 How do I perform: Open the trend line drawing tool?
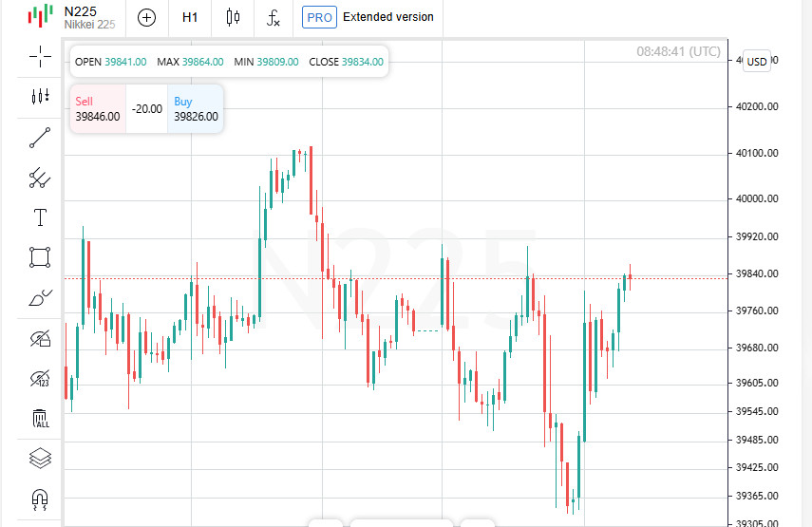40,139
